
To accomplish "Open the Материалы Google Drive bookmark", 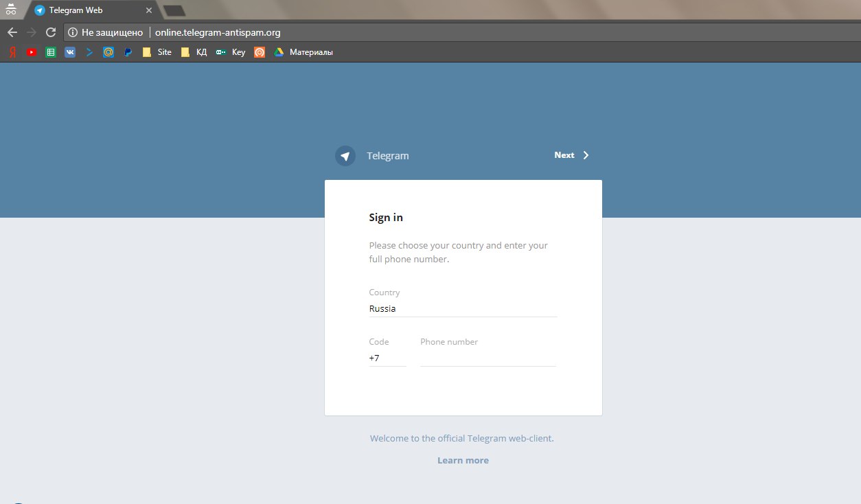I will [x=303, y=52].
